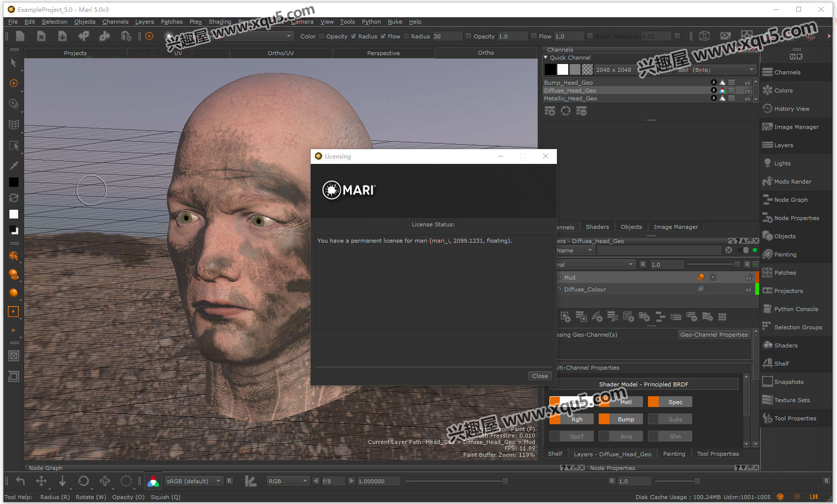Switch to the Perspective view tab

(x=384, y=53)
